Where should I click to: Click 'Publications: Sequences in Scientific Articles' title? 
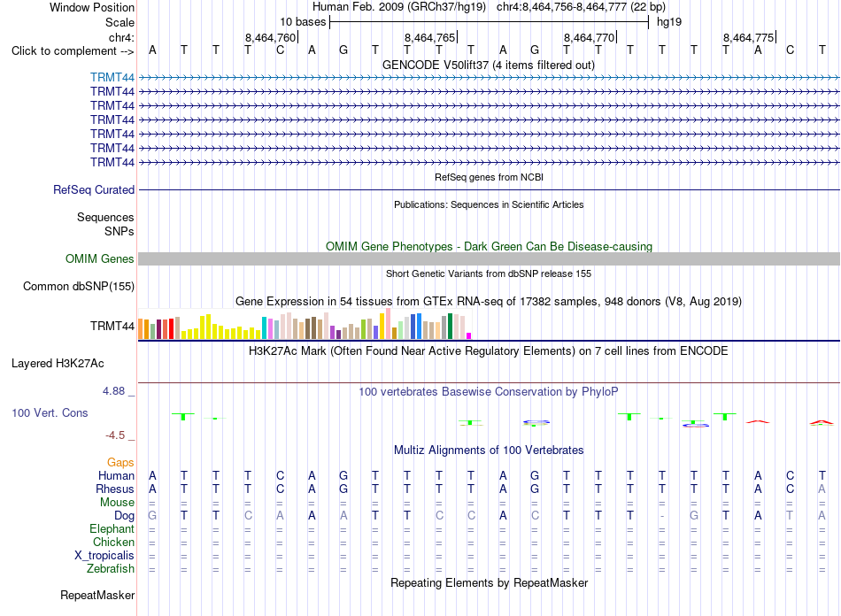(489, 204)
